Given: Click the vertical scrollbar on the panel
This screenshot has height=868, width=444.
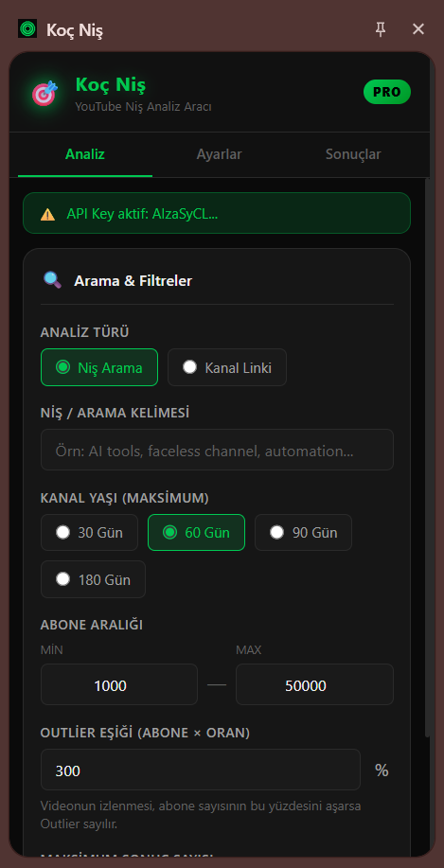Looking at the screenshot, I should [427, 457].
